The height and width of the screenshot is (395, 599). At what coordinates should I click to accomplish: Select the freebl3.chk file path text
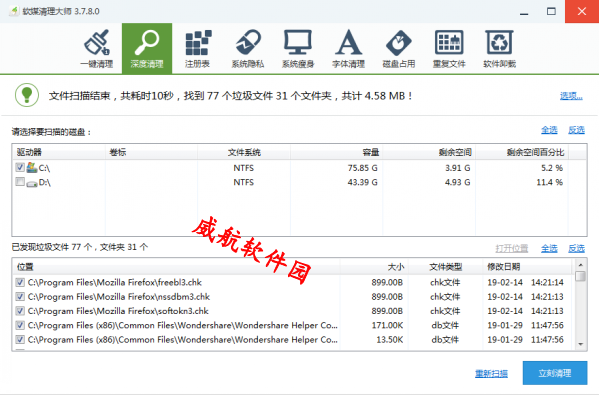coord(115,282)
